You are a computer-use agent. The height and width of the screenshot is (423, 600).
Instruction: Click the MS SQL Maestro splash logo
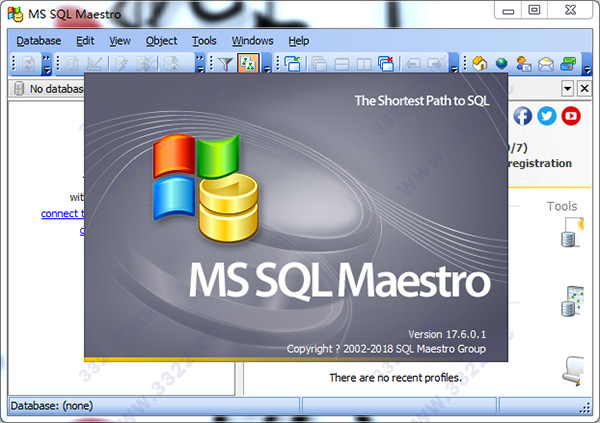[206, 188]
